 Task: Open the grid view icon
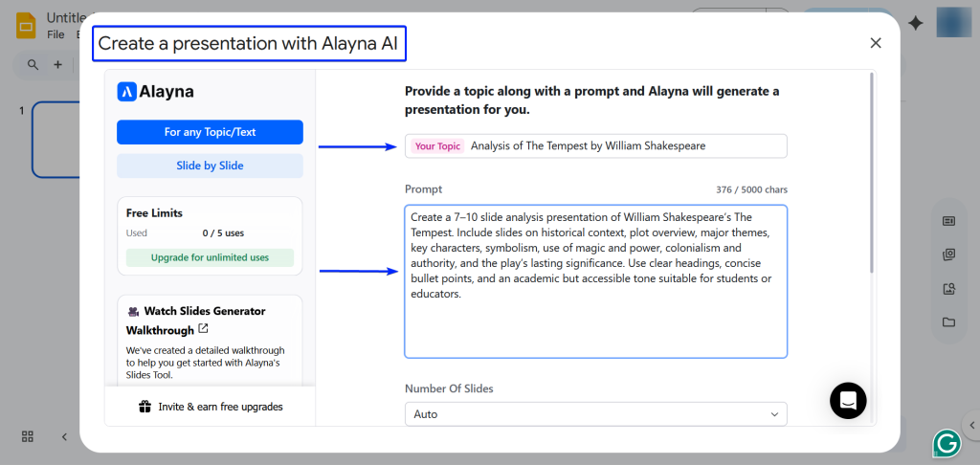pos(28,436)
